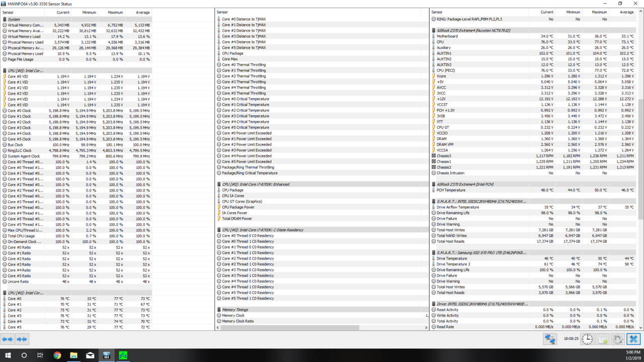Click the shrink sensor columns arrows button

click(x=22, y=339)
